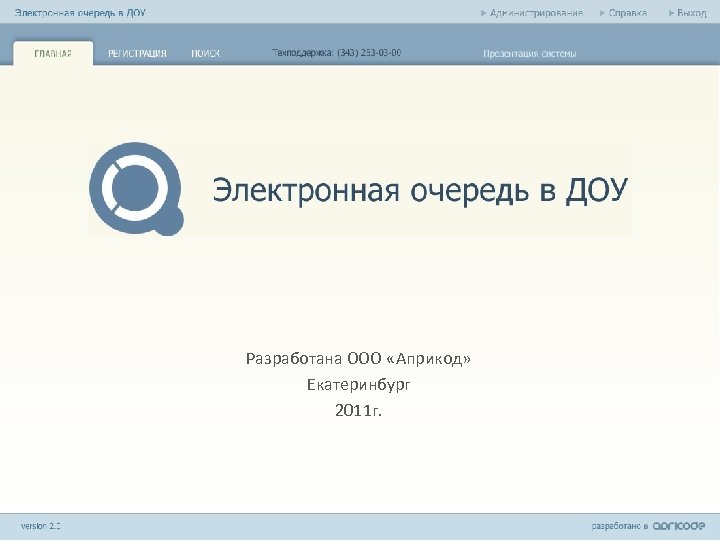Screen dimensions: 720x540
Task: Click the Екатеринбург text
Action: [x=358, y=384]
